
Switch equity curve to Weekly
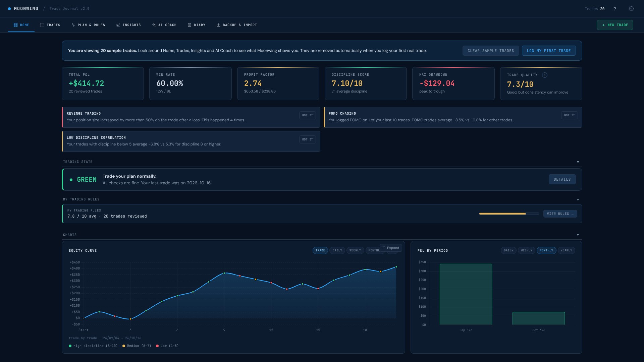click(x=355, y=250)
